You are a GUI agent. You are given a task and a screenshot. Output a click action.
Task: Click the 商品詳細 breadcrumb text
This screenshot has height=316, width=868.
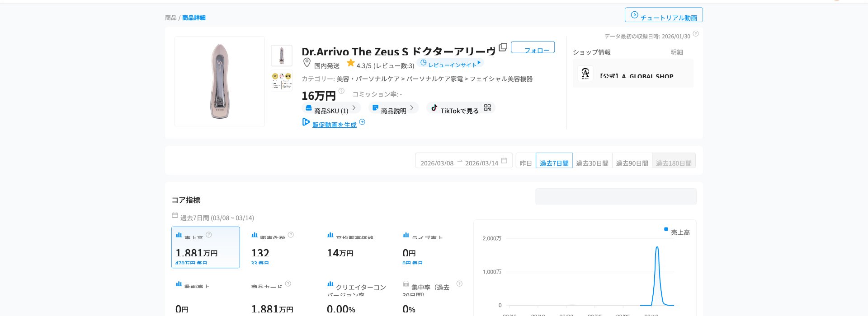[x=194, y=18]
